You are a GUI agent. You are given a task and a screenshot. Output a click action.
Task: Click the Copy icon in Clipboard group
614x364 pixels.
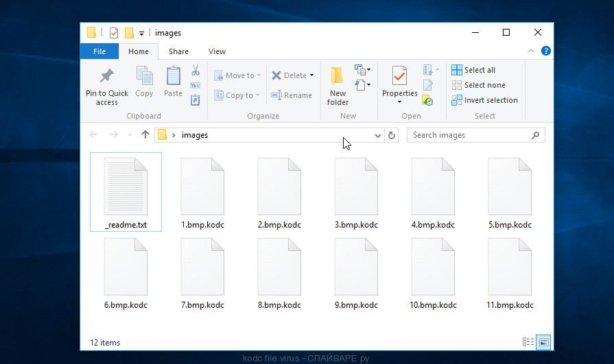coord(144,75)
